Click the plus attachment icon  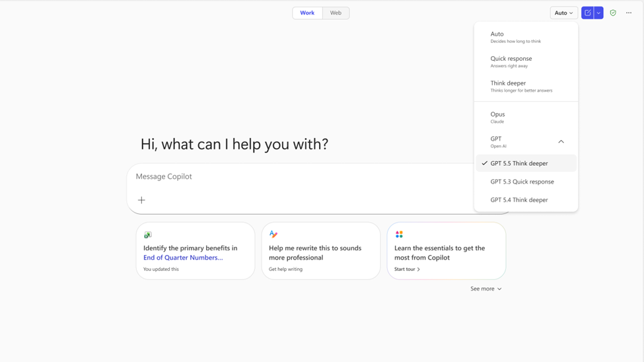[x=141, y=200]
